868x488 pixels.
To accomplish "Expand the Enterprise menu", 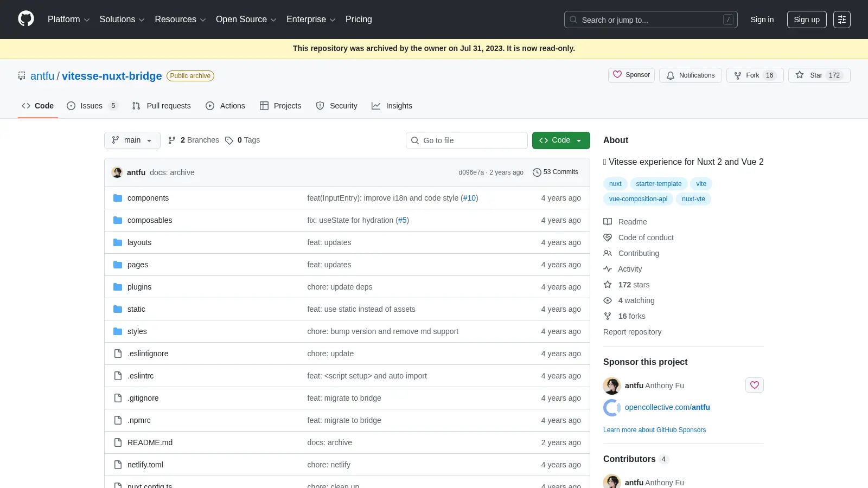I will 311,20.
